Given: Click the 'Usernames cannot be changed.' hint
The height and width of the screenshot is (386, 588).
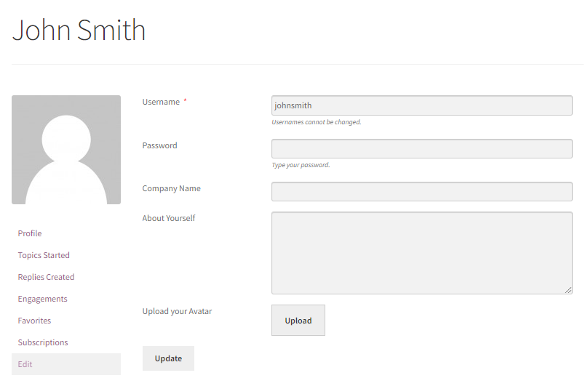Looking at the screenshot, I should coord(316,122).
